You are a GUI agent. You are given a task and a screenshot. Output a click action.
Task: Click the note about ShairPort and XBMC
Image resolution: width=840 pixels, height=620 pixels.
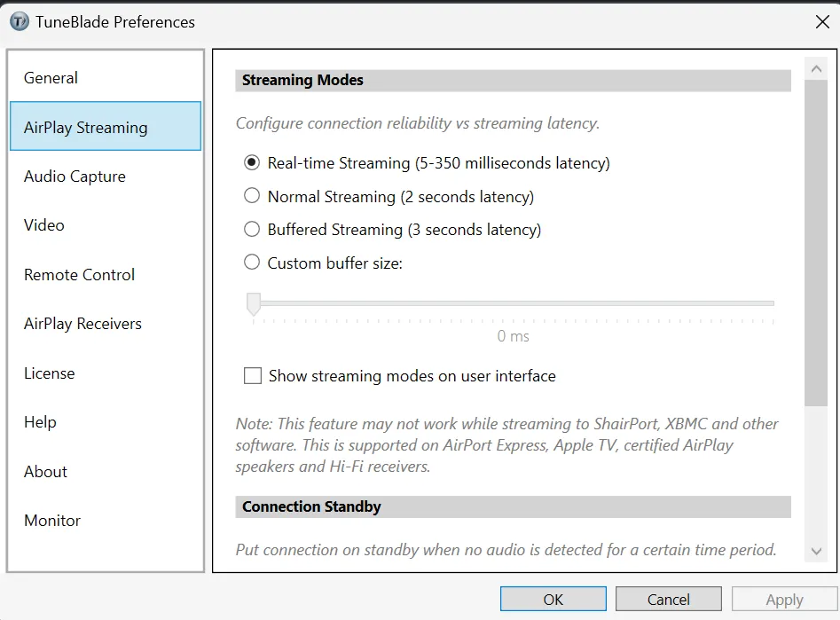(x=506, y=444)
